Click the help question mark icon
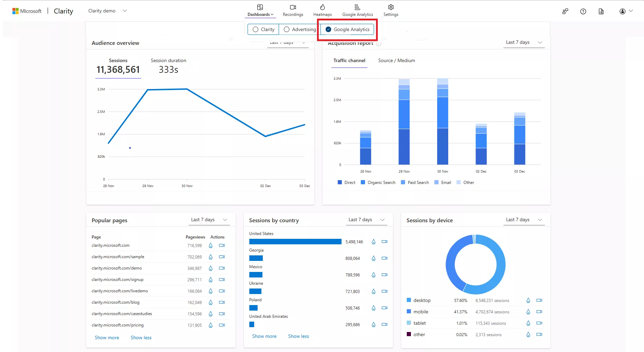This screenshot has width=644, height=352. 583,11
